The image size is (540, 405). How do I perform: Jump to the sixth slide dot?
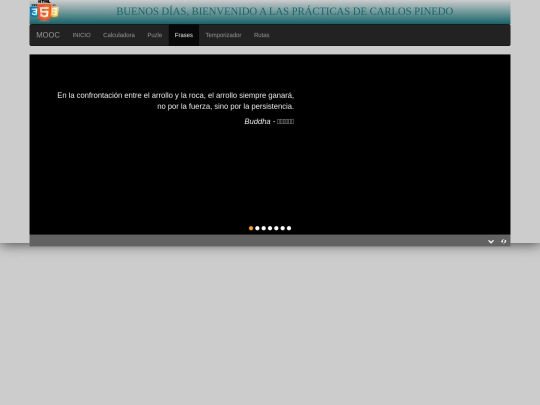pyautogui.click(x=283, y=228)
